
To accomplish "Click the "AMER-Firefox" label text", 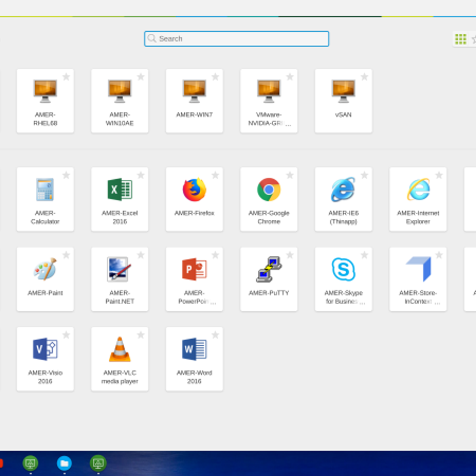I will pyautogui.click(x=194, y=213).
